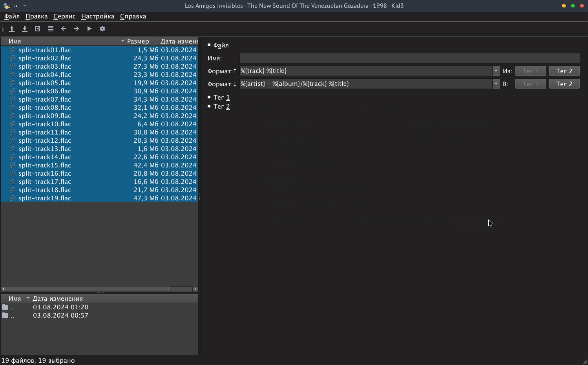Open settings via the gear icon
This screenshot has height=365, width=588.
102,29
